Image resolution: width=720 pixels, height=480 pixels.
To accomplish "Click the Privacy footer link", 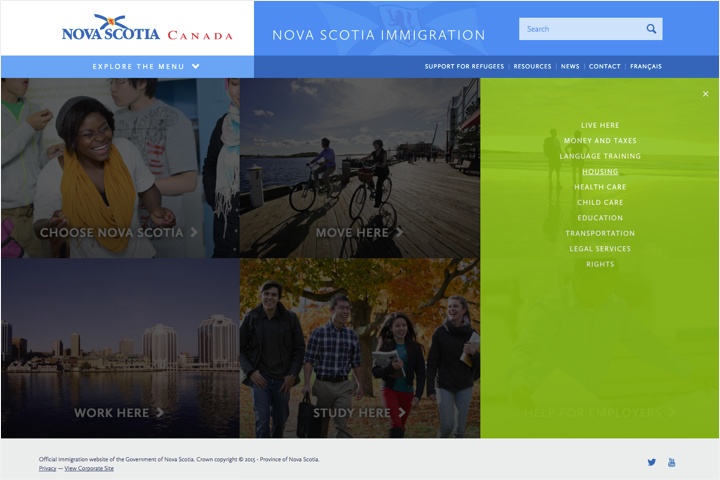I will (47, 469).
